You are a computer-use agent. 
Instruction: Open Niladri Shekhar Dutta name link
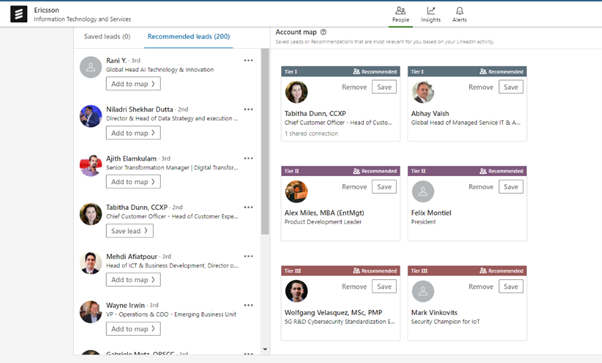(139, 109)
